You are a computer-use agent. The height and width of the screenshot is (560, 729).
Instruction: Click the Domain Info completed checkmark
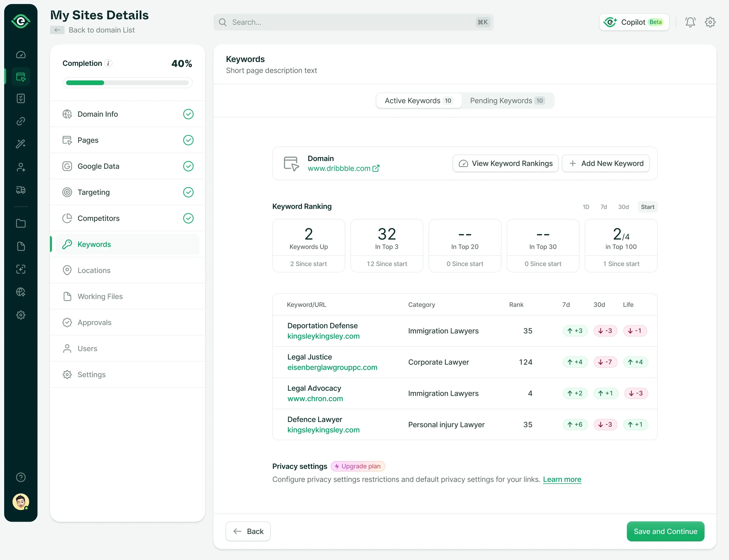click(x=188, y=114)
